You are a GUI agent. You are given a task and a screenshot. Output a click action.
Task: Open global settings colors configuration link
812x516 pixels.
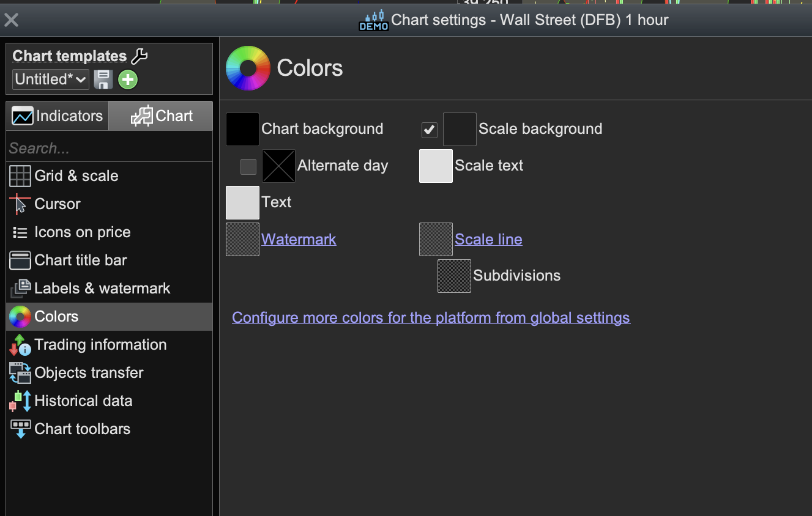click(431, 318)
